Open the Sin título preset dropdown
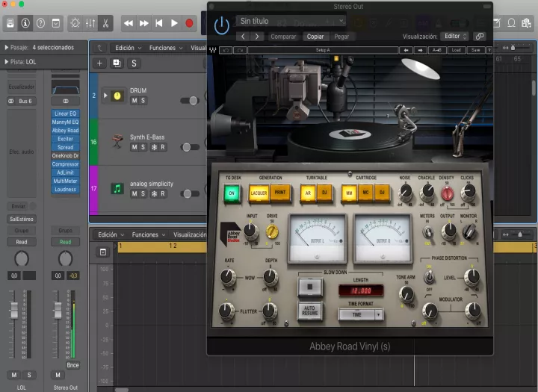Image resolution: width=538 pixels, height=392 pixels. coord(291,21)
